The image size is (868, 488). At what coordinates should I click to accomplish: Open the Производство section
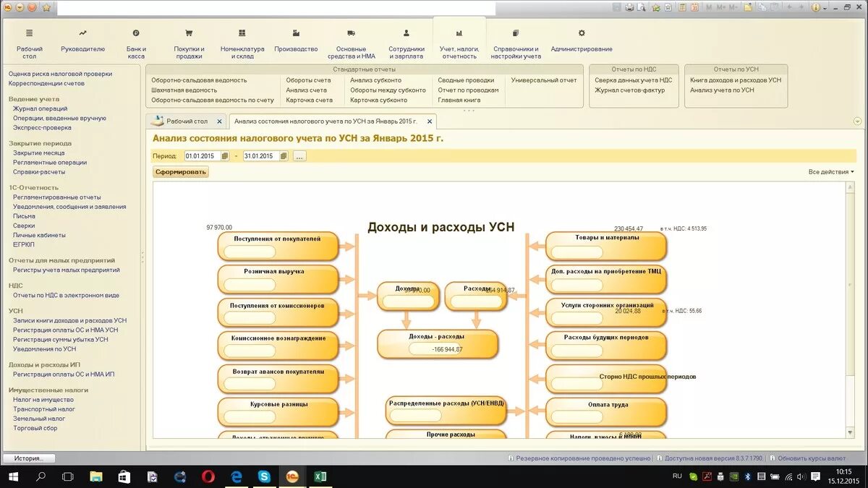click(x=296, y=42)
